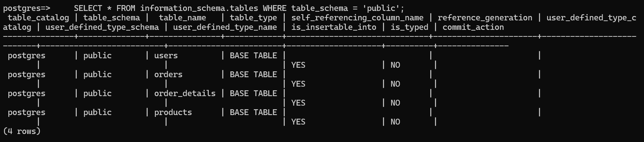Screen dimensions: 644x142
Task: Click the table_type column header
Action: [x=253, y=17]
